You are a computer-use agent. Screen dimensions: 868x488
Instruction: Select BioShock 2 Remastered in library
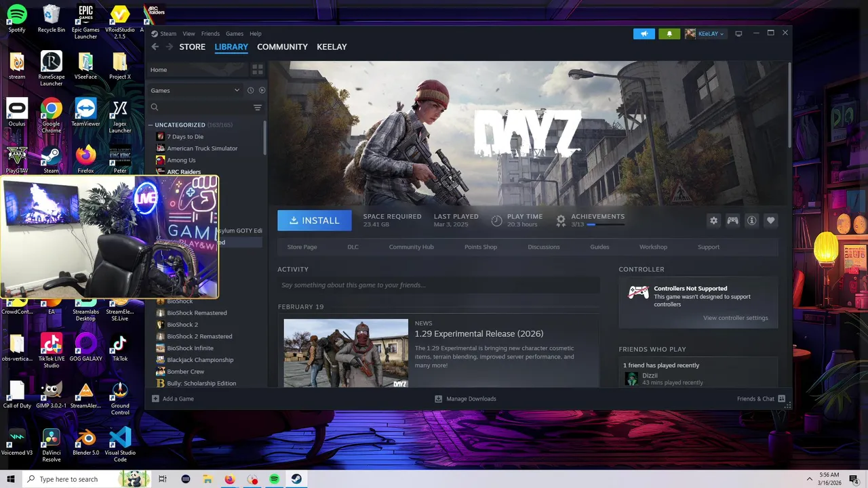coord(199,336)
